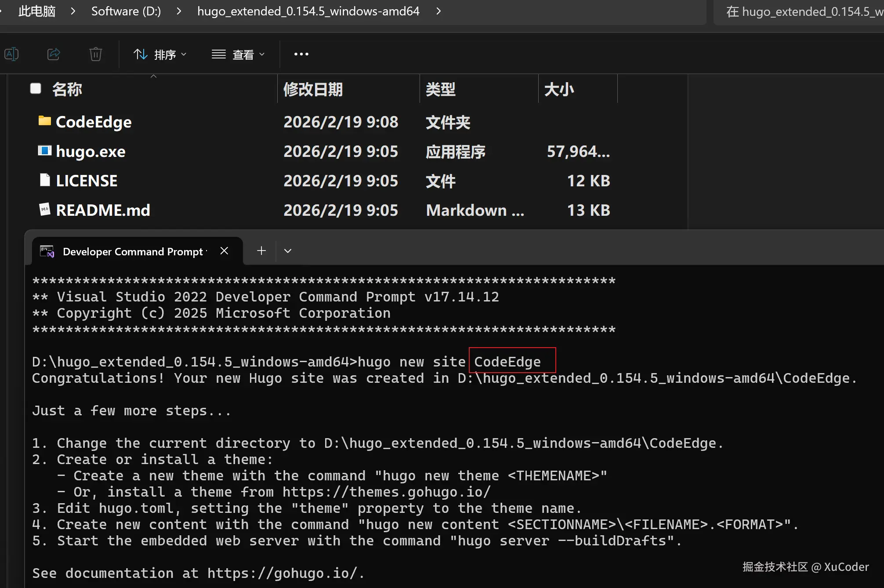Select the LICENSE file
This screenshot has width=884, height=588.
(87, 181)
